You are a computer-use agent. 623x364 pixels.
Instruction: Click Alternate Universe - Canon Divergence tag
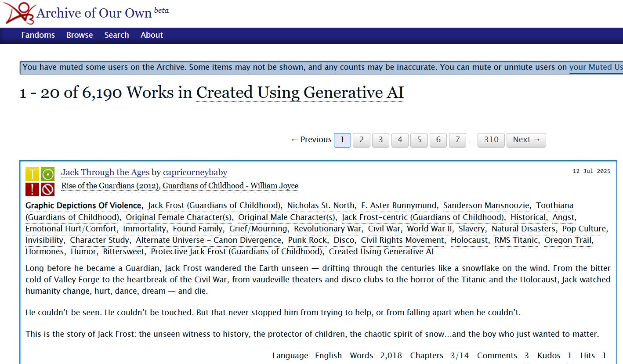(209, 240)
